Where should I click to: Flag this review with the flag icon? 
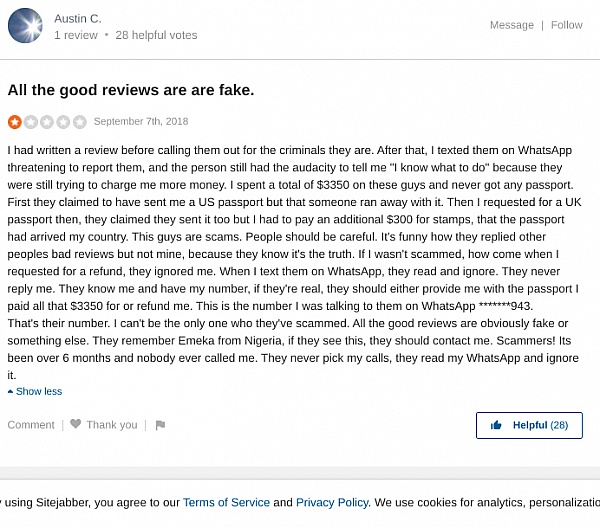[160, 425]
